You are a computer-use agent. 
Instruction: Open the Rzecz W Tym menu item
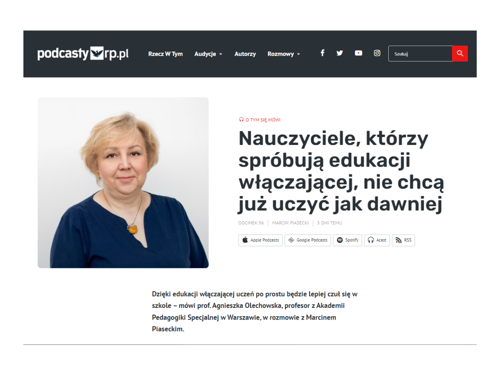click(x=165, y=54)
